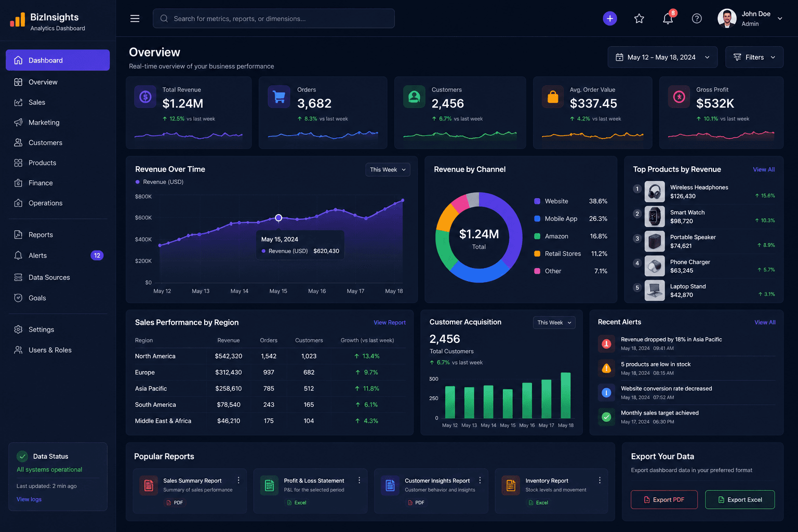
Task: Open the help question mark icon
Action: [697, 19]
